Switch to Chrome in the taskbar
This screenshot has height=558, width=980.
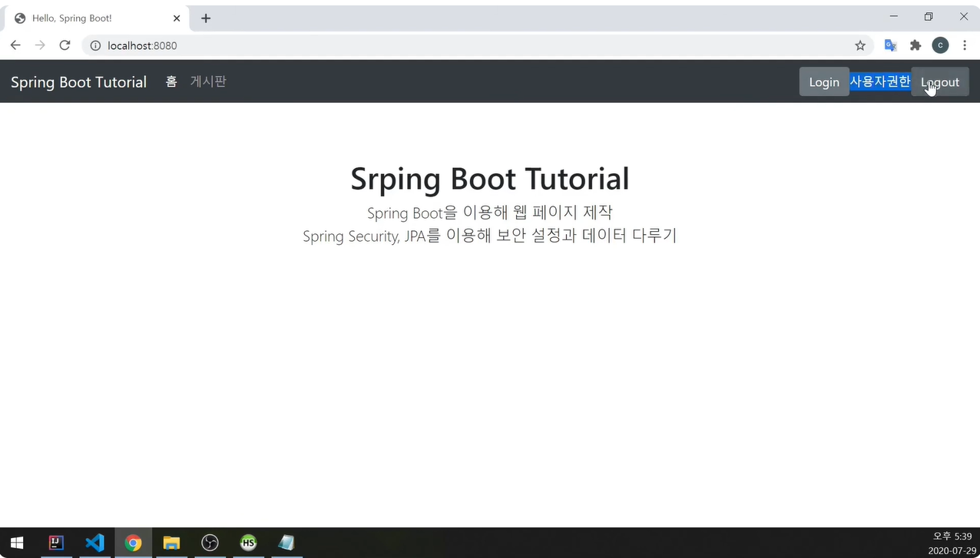click(133, 543)
